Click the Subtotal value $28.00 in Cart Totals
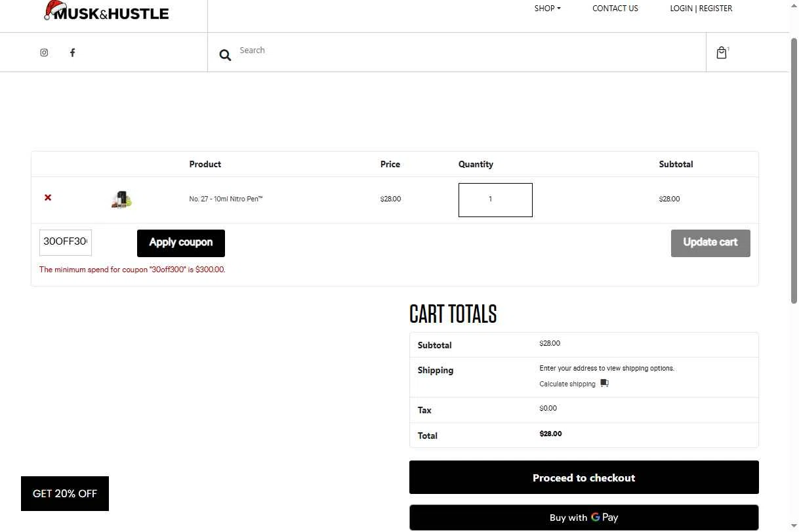 (550, 343)
